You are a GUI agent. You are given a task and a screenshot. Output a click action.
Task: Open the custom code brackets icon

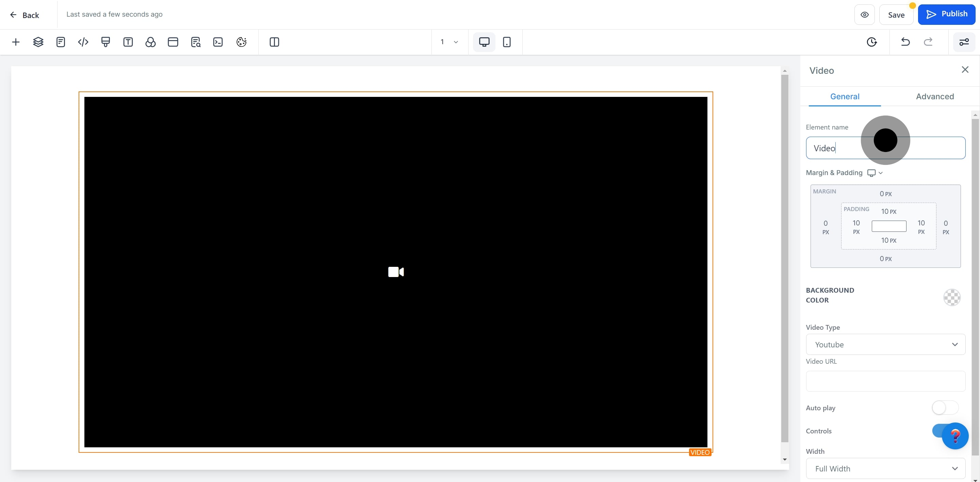point(83,42)
